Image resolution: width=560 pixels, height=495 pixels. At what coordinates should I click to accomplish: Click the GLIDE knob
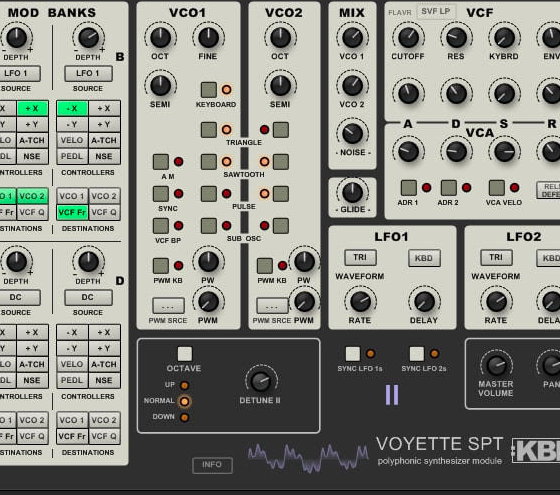click(x=352, y=193)
